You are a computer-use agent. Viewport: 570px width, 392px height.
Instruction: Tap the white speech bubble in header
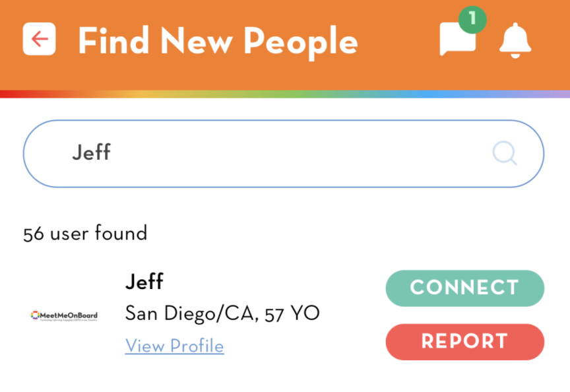(x=458, y=40)
